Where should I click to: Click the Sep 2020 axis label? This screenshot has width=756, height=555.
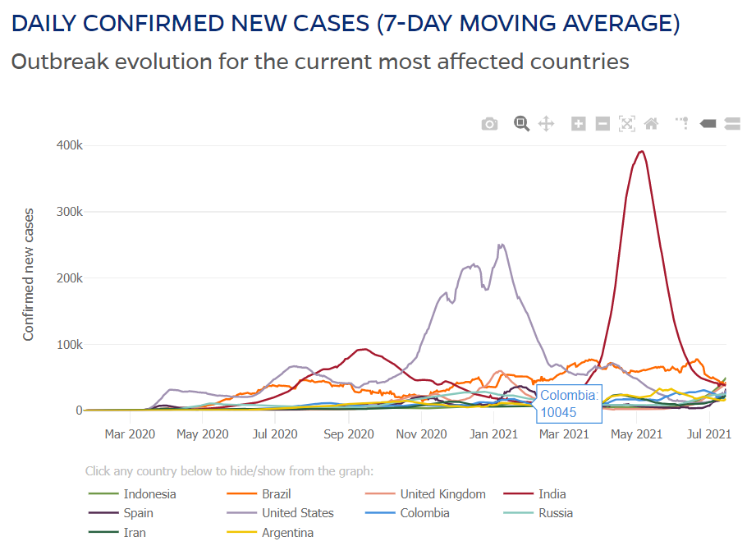(349, 434)
